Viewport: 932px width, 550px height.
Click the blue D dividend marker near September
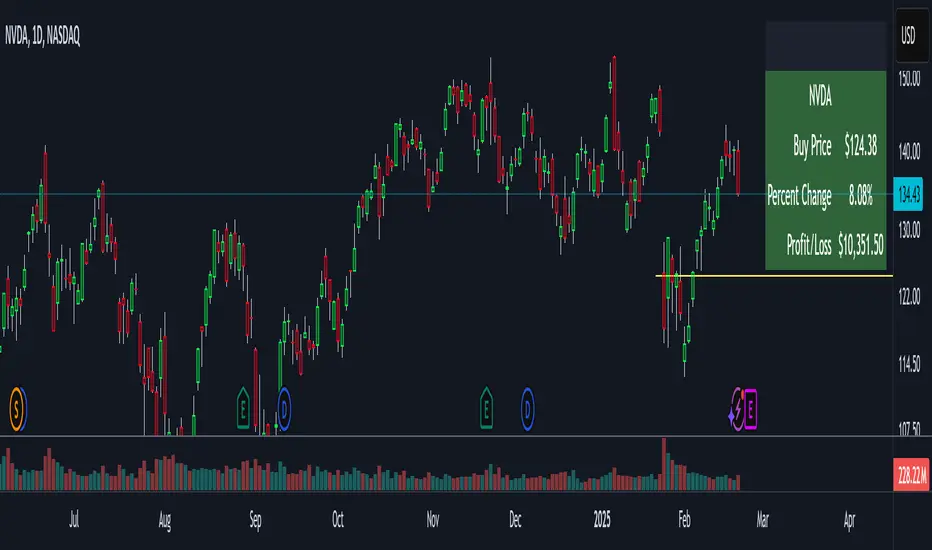coord(284,409)
